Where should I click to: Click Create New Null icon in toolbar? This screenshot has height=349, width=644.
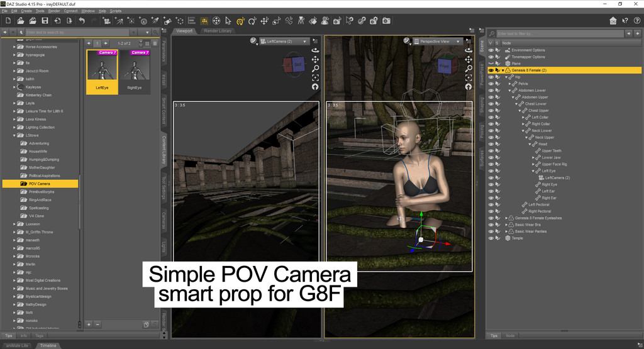pyautogui.click(x=179, y=21)
